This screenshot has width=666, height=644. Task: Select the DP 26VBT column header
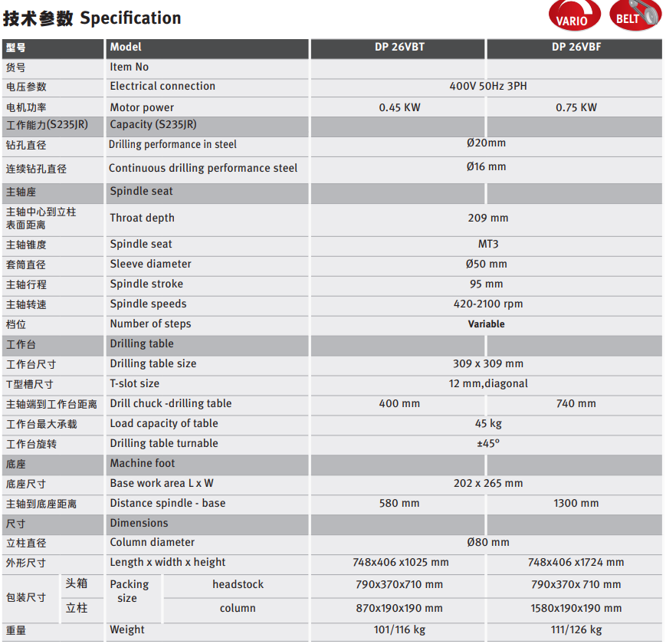click(399, 48)
